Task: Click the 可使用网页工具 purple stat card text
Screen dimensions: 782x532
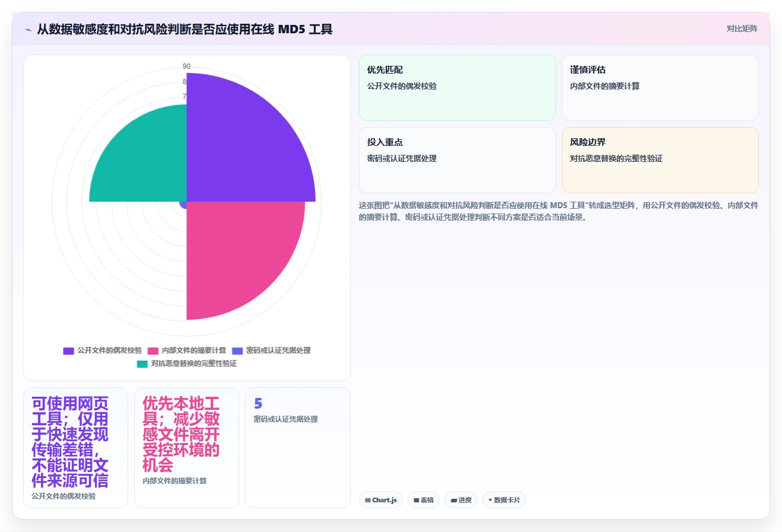Action: 70,442
